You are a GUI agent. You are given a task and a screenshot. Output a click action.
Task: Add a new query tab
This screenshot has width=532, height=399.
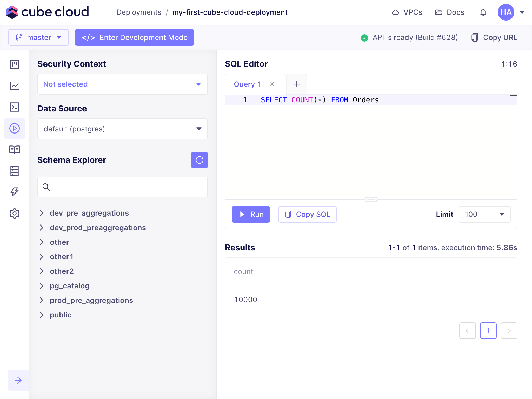tap(296, 84)
